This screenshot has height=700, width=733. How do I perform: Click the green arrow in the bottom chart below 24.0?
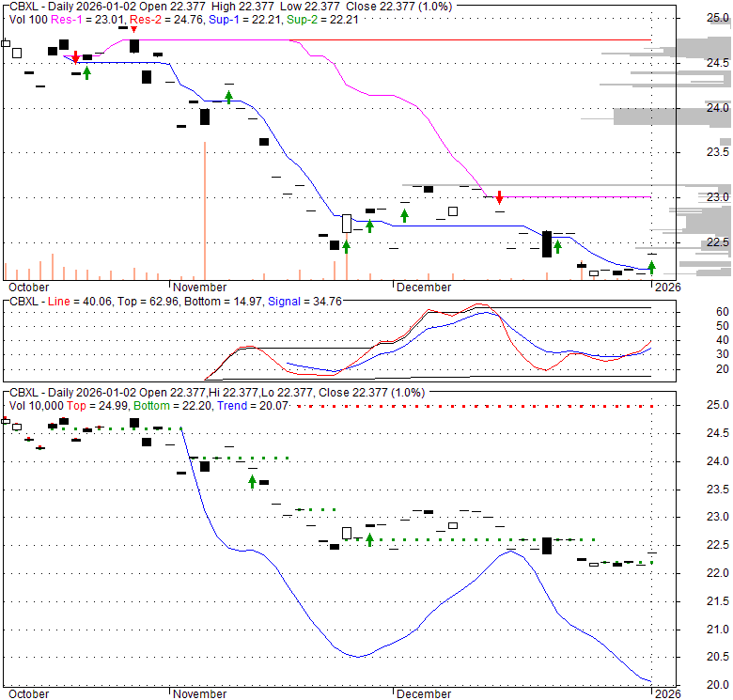pyautogui.click(x=252, y=482)
